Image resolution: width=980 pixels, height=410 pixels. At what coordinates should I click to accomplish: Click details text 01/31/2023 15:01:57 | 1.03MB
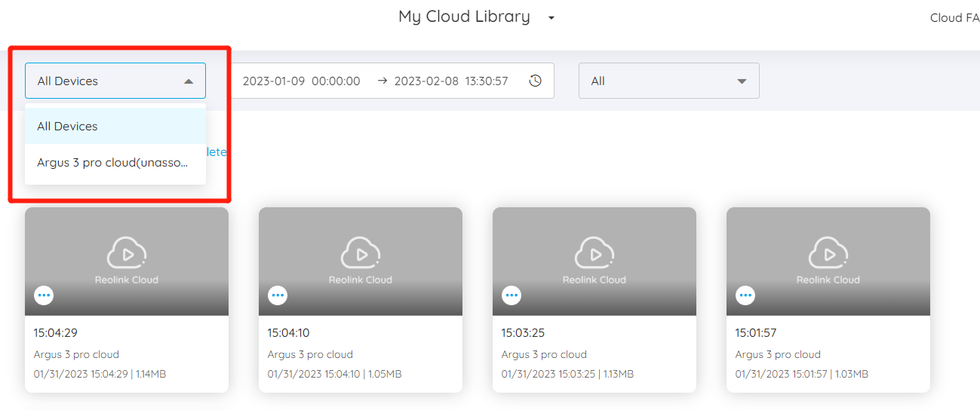point(802,374)
